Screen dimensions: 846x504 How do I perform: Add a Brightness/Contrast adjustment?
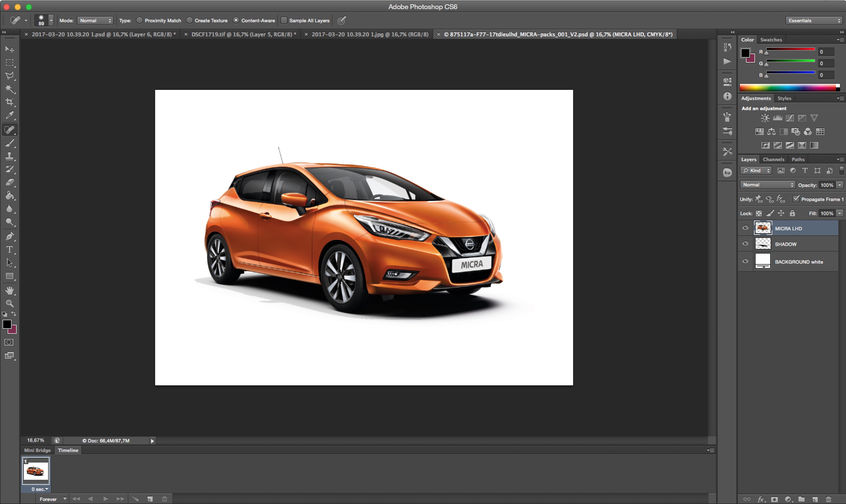pyautogui.click(x=765, y=118)
